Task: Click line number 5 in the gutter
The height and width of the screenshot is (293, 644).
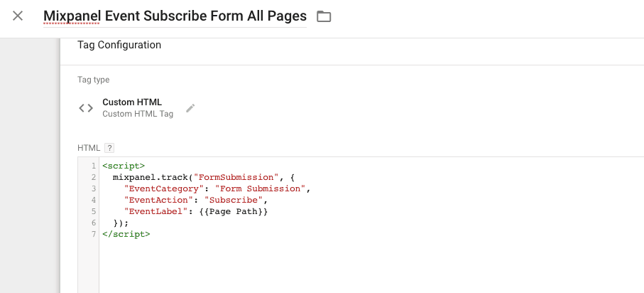Action: 94,211
